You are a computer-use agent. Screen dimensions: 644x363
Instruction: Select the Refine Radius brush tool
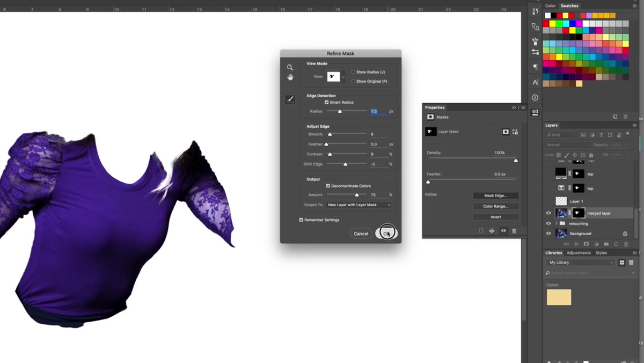tap(290, 99)
